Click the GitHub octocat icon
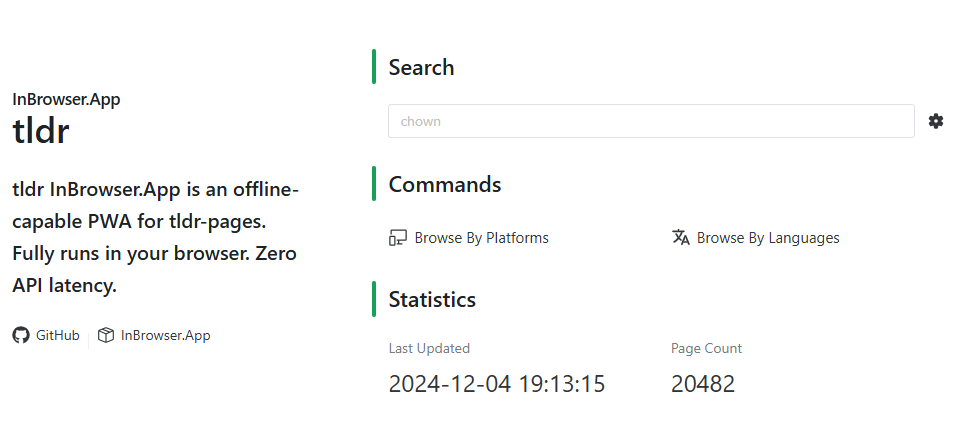 point(21,335)
